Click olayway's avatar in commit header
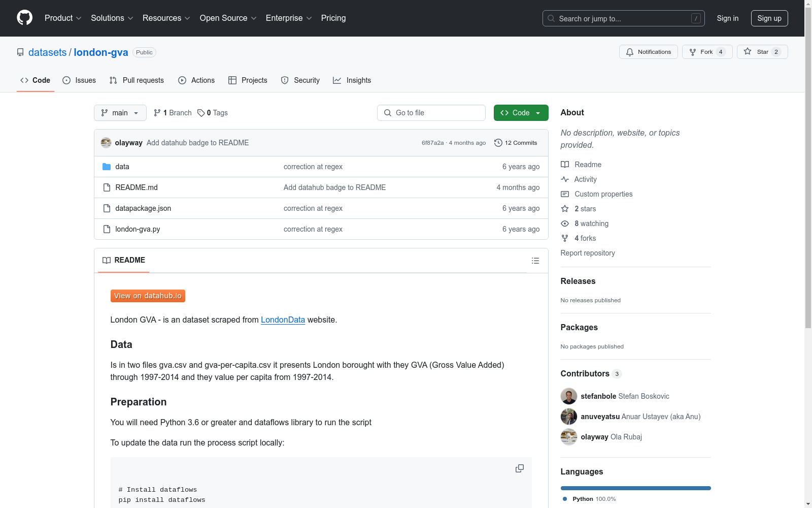The width and height of the screenshot is (812, 508). (106, 143)
